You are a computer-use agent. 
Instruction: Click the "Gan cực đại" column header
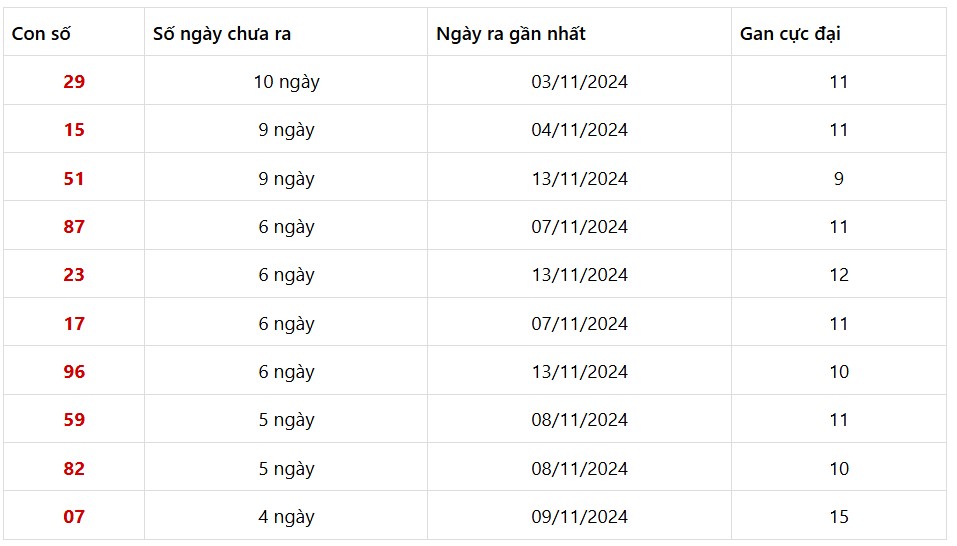pyautogui.click(x=789, y=34)
